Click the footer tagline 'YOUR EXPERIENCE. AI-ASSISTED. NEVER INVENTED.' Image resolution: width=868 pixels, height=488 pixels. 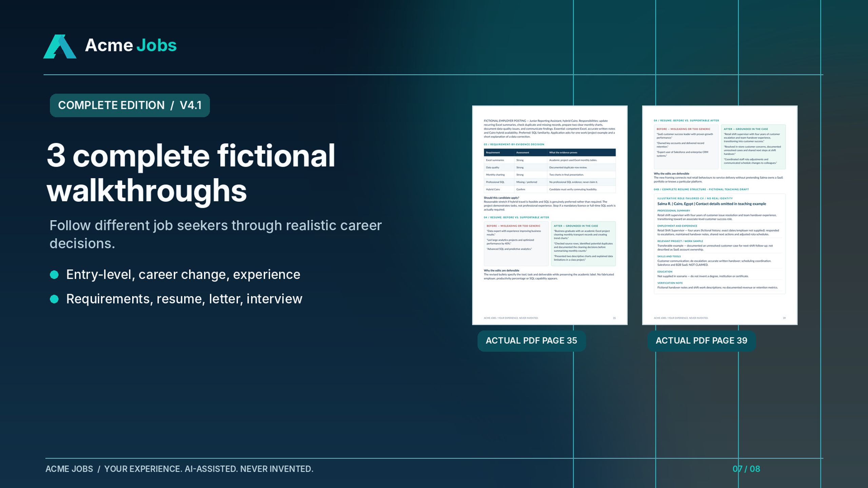[x=209, y=469]
